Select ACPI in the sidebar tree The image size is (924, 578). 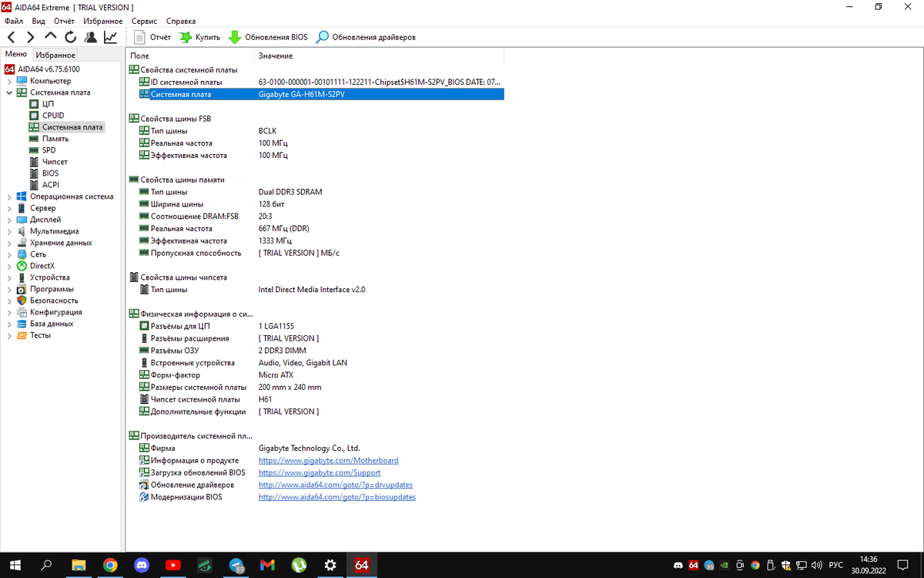coord(50,185)
